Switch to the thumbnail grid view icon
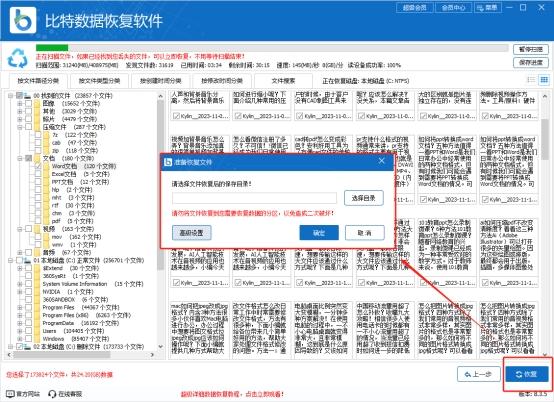The height and width of the screenshot is (402, 554). coord(544,80)
